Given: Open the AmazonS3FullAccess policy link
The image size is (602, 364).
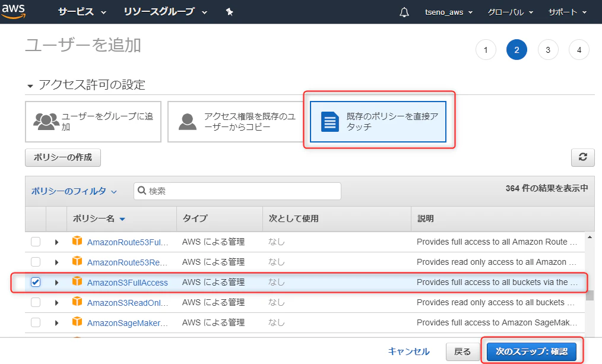Looking at the screenshot, I should [128, 283].
